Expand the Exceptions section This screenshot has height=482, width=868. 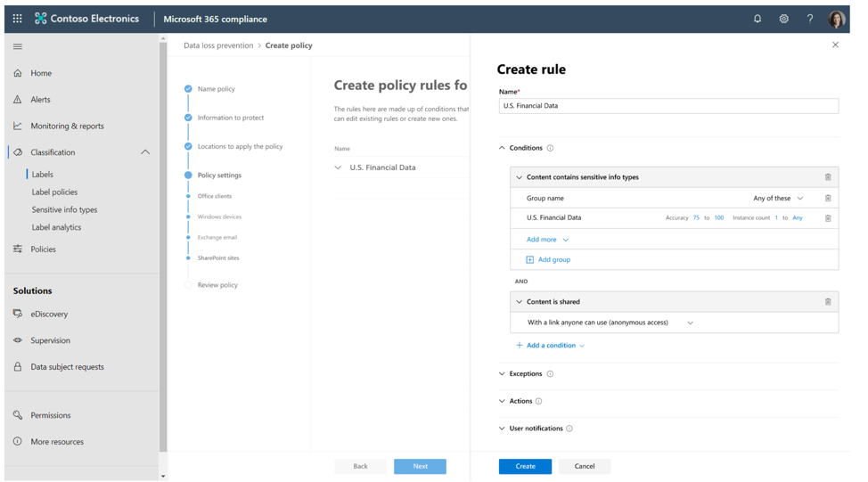(525, 374)
